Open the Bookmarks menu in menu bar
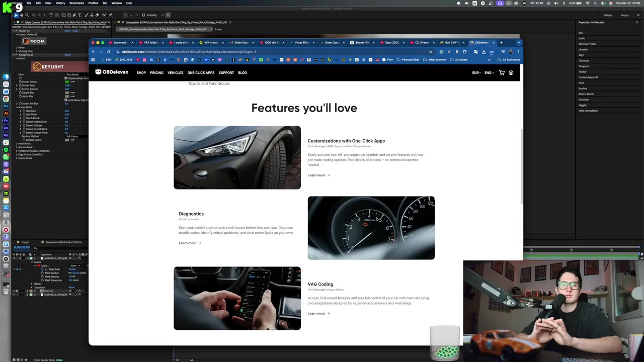Viewport: 644px width, 362px height. point(77,3)
